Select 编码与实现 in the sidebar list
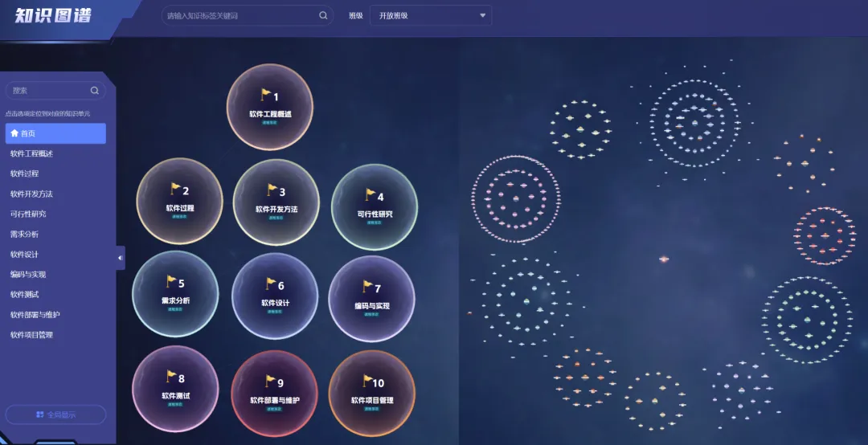The width and height of the screenshot is (868, 445). [x=27, y=274]
